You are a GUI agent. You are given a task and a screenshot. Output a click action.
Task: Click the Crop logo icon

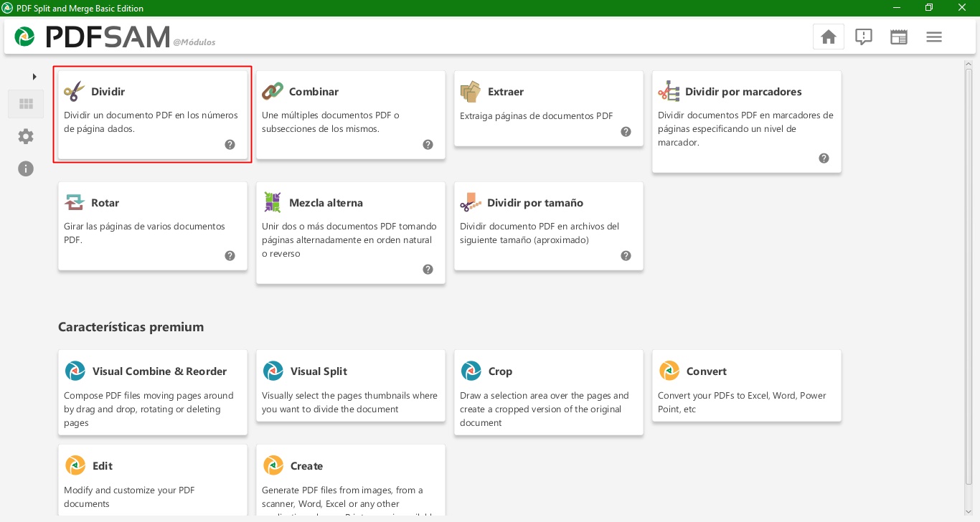tap(471, 371)
